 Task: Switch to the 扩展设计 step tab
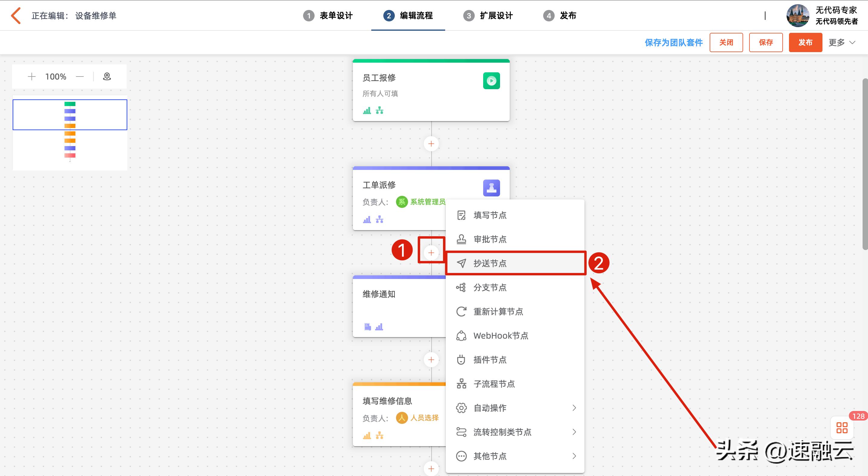[x=496, y=15]
